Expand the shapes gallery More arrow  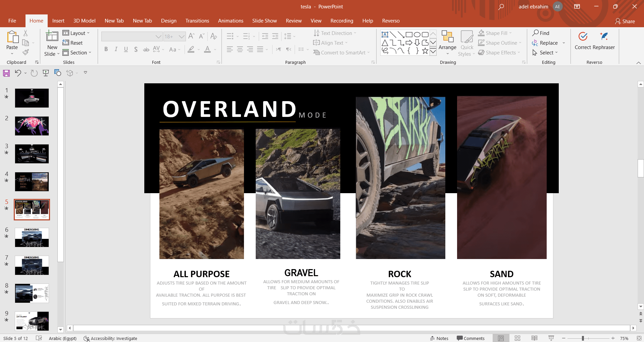[433, 51]
